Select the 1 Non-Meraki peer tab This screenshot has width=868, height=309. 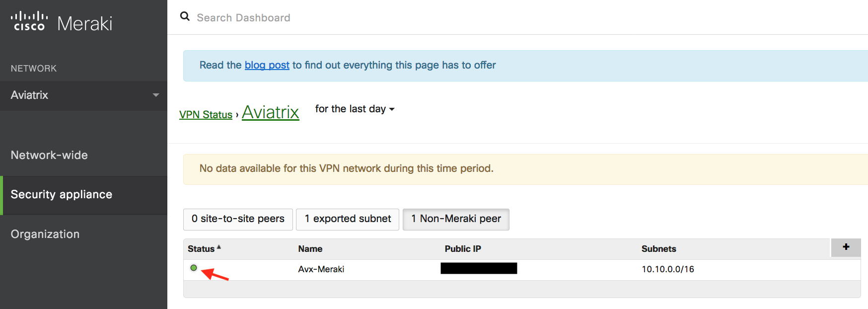click(x=456, y=219)
